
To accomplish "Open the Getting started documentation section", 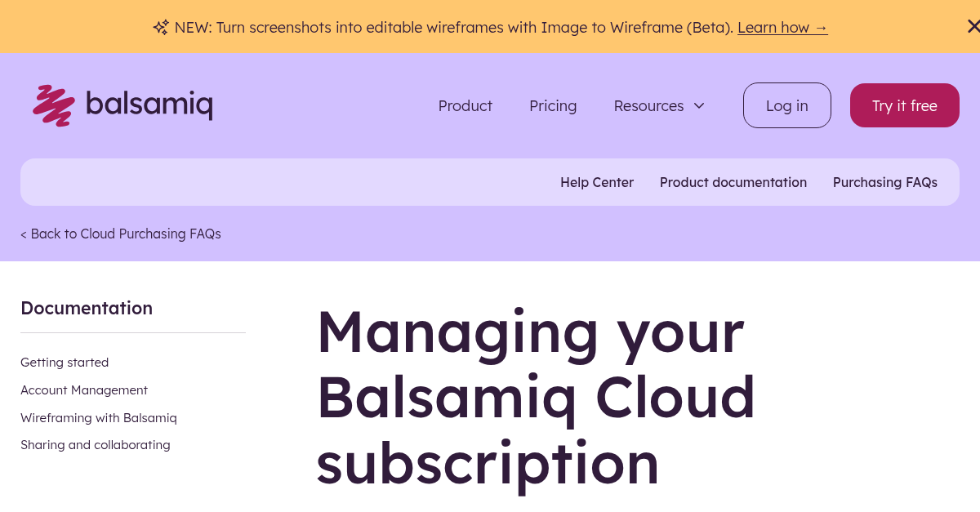I will click(65, 362).
